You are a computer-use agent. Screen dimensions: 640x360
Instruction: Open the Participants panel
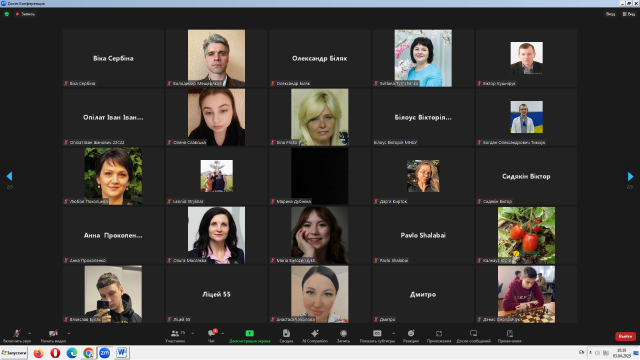coord(175,336)
